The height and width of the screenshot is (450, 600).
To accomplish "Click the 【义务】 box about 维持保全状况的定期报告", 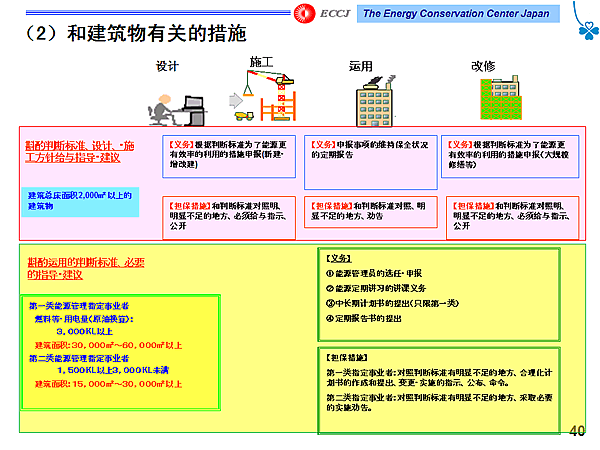I will point(370,162).
